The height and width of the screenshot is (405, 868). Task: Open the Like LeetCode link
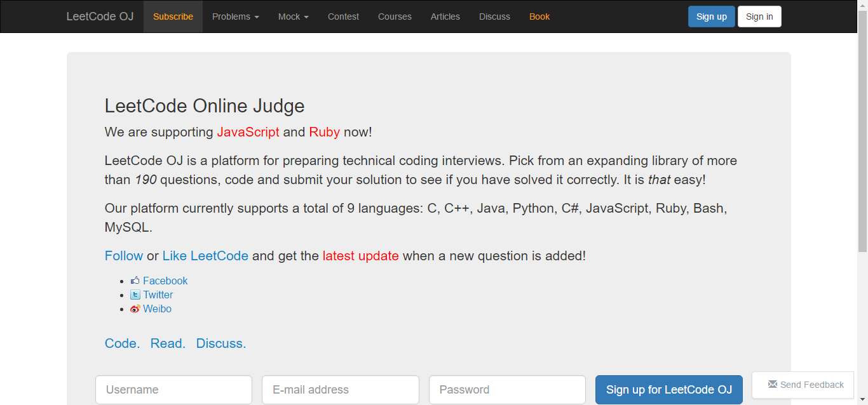(205, 256)
